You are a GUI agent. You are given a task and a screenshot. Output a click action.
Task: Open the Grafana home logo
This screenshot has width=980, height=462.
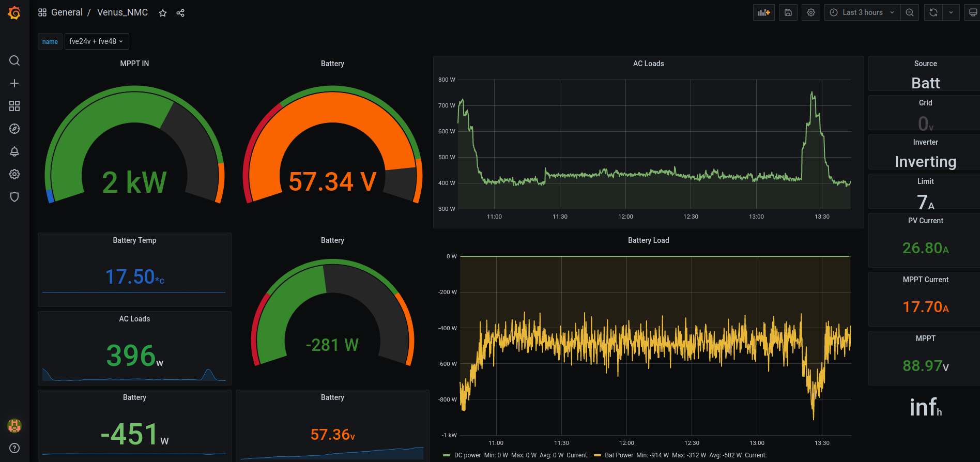click(x=14, y=12)
